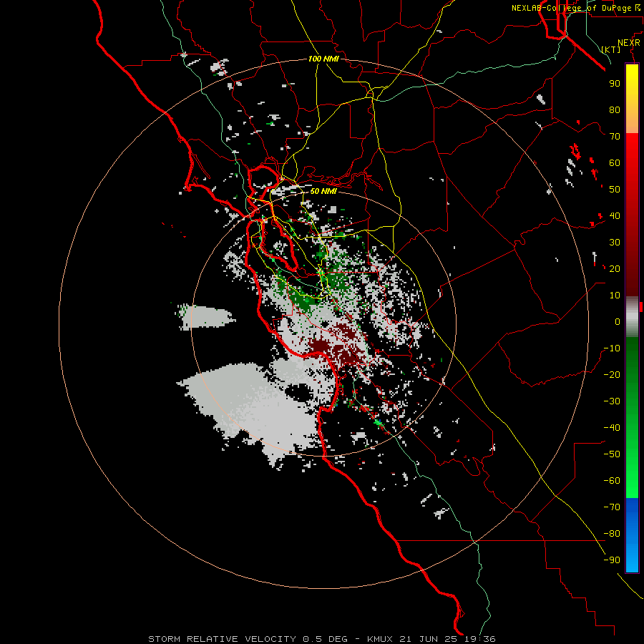Click the -30 value on velocity scale
644x644 pixels.
[x=612, y=401]
